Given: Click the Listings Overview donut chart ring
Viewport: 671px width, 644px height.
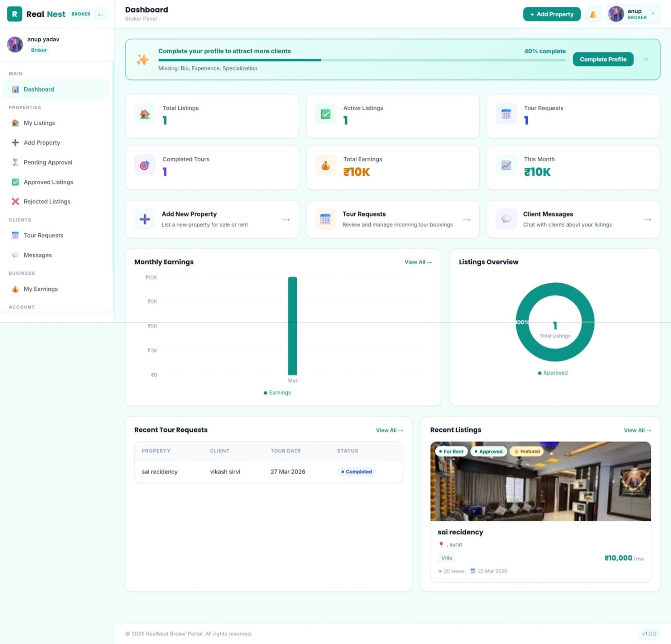Looking at the screenshot, I should click(x=555, y=289).
